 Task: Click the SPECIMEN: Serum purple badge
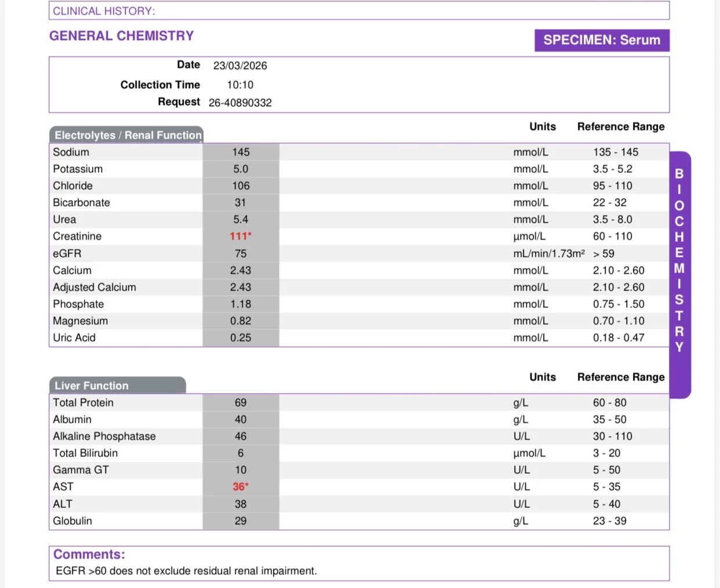602,40
